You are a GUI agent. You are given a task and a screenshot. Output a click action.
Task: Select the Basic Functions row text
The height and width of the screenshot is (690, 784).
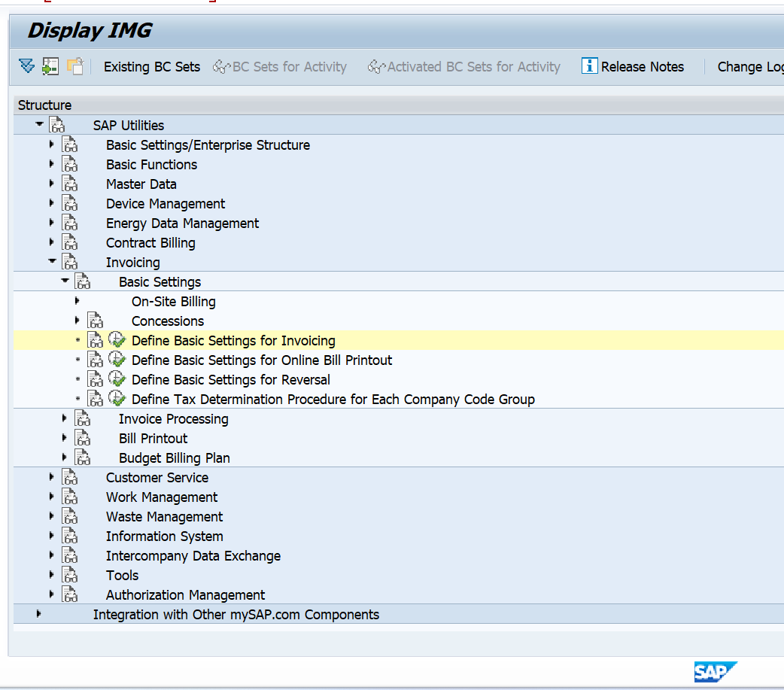click(151, 165)
